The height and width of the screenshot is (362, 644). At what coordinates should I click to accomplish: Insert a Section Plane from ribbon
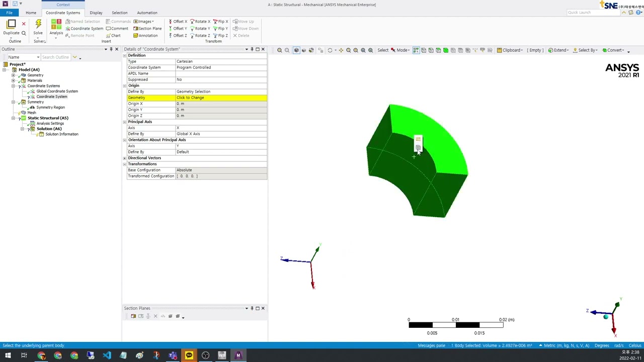point(147,29)
